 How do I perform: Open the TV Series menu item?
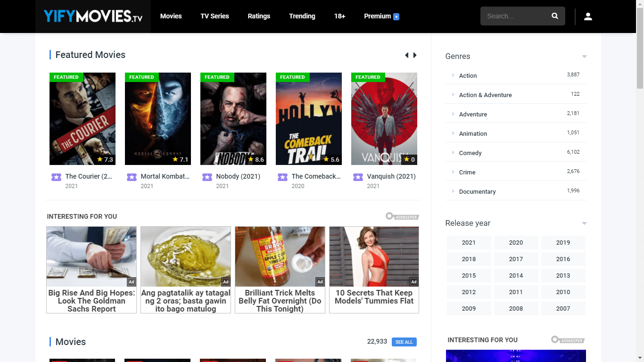tap(215, 16)
